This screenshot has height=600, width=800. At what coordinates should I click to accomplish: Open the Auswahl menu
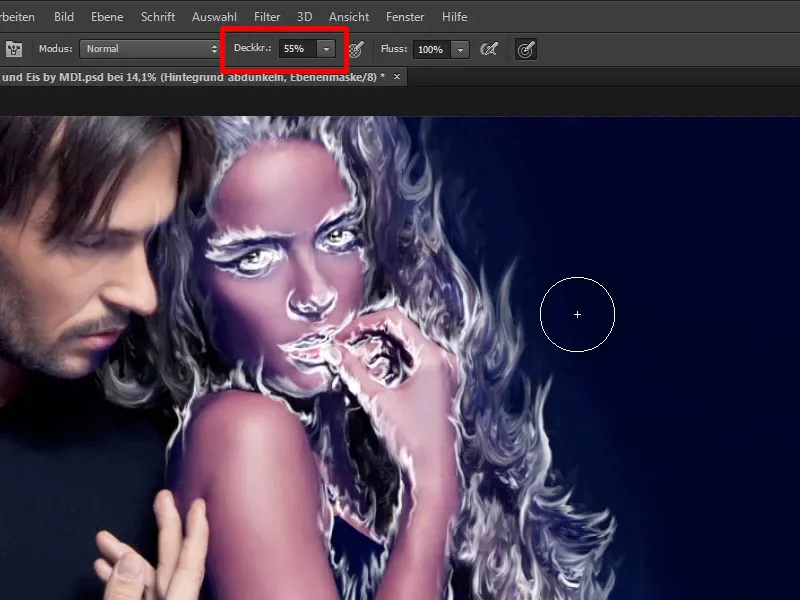click(214, 17)
